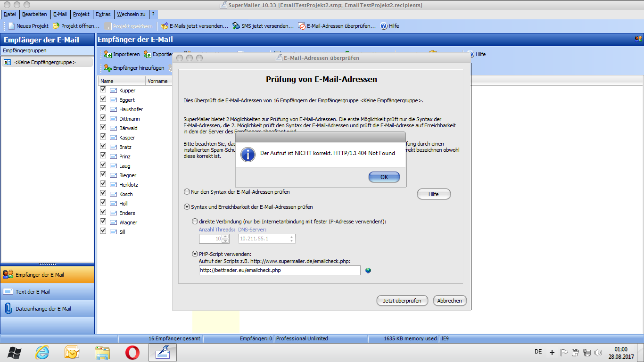Open the Extras menu
Screen dimensions: 644x362
[x=103, y=14]
